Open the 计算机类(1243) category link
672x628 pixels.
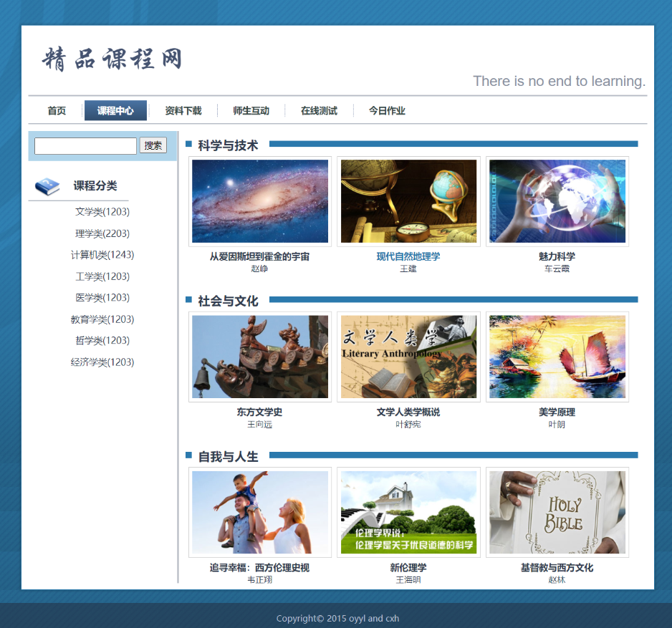pyautogui.click(x=102, y=255)
